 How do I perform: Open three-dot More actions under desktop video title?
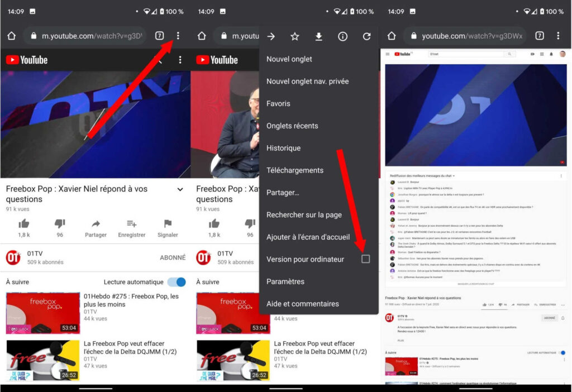(563, 304)
